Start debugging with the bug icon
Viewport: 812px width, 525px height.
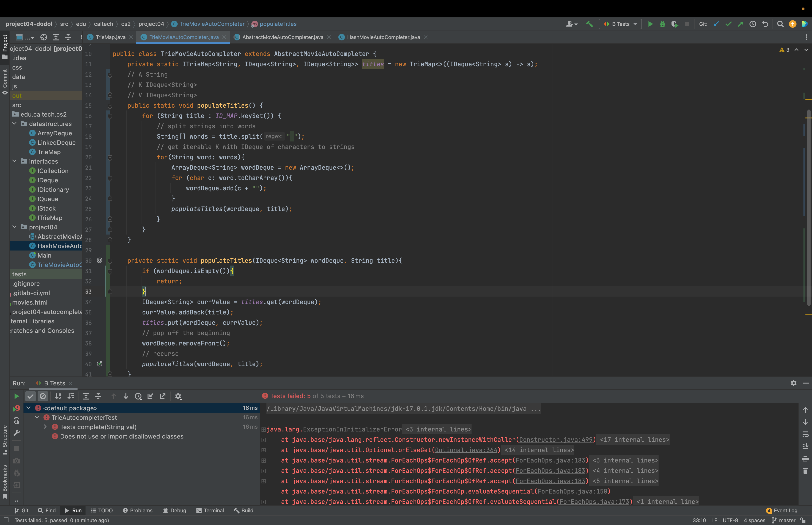(662, 24)
